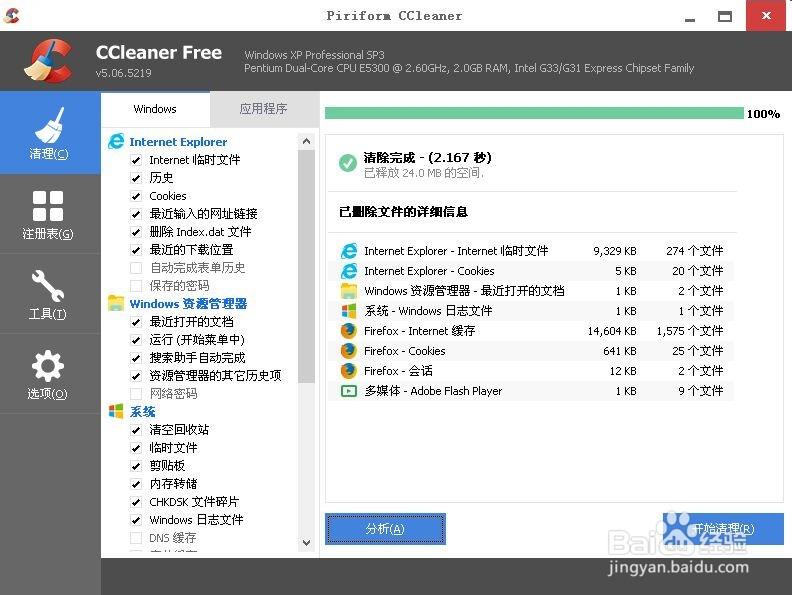Click the scroll down arrow in the cleaner list
The width and height of the screenshot is (792, 595).
point(306,543)
